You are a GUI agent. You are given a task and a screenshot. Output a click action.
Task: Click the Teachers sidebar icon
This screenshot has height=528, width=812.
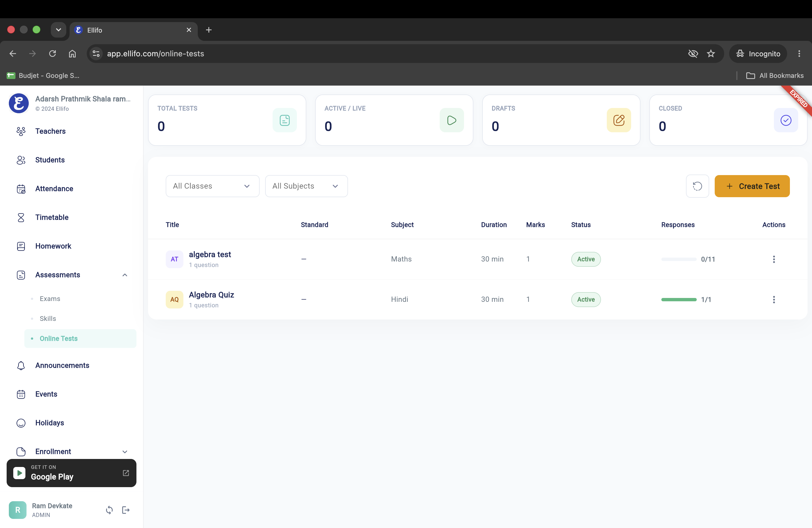pyautogui.click(x=21, y=131)
